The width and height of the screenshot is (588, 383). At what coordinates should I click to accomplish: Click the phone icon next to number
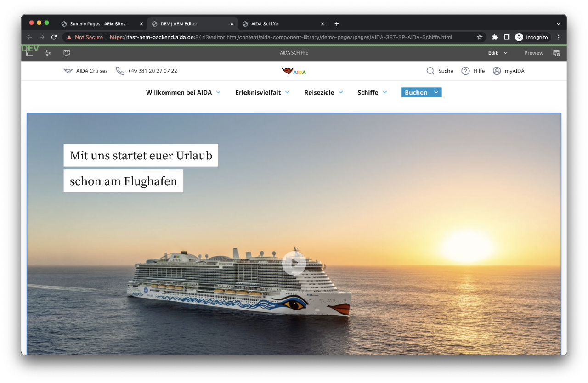coord(120,71)
